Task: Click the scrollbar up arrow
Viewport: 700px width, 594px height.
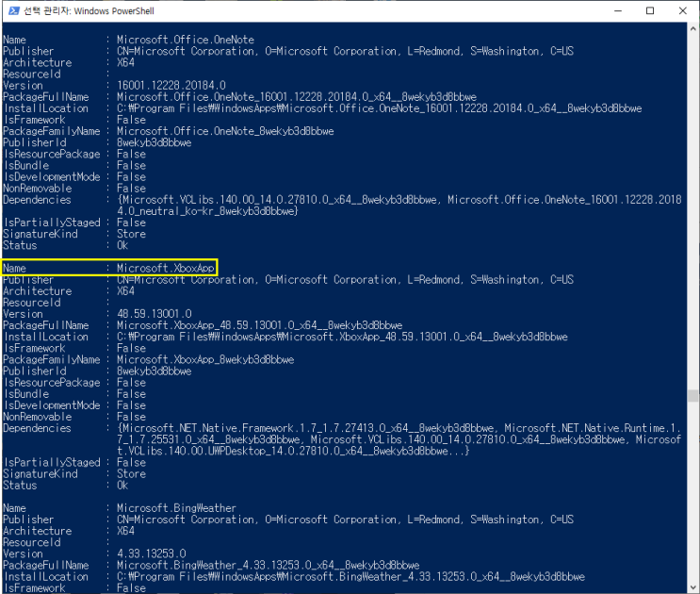Action: tap(692, 28)
